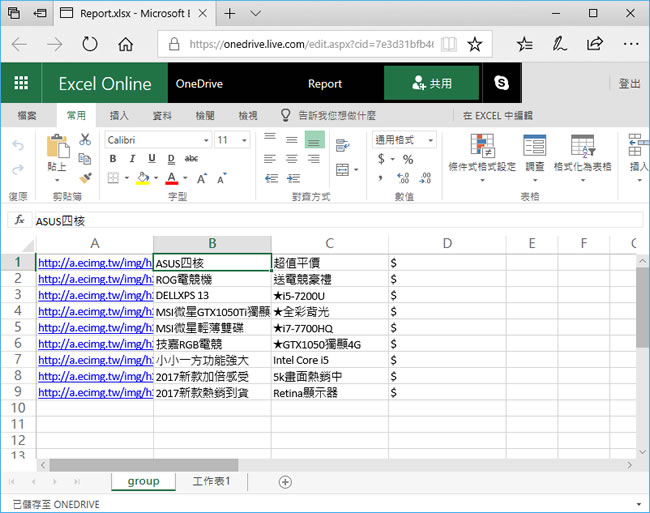Click the Paste clipboard icon
650x513 pixels.
pos(58,146)
